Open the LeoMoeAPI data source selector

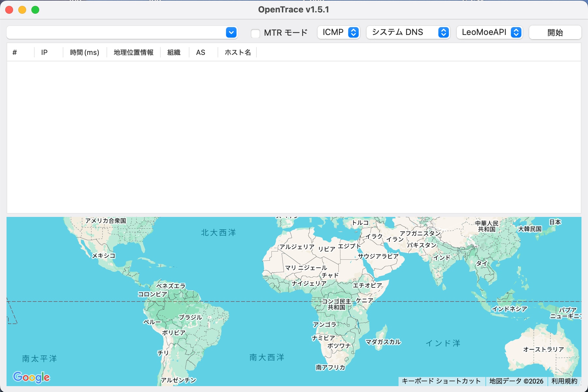coord(489,32)
